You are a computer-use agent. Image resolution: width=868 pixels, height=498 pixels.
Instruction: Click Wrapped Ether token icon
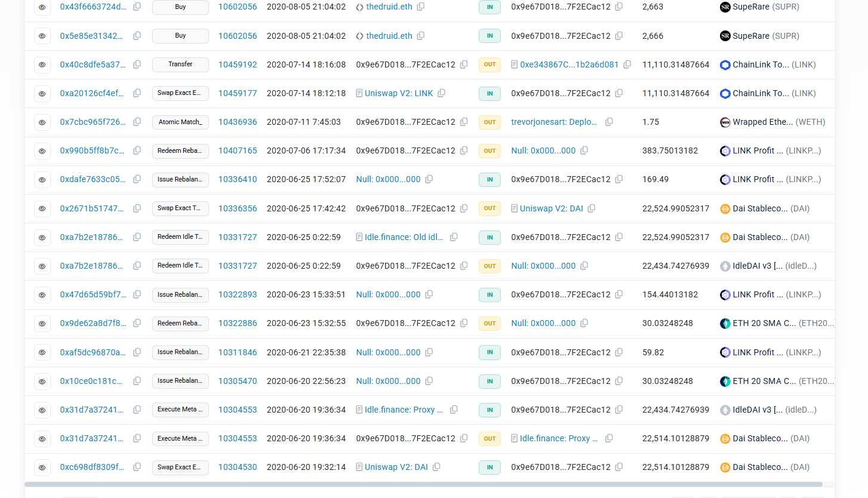(x=725, y=122)
